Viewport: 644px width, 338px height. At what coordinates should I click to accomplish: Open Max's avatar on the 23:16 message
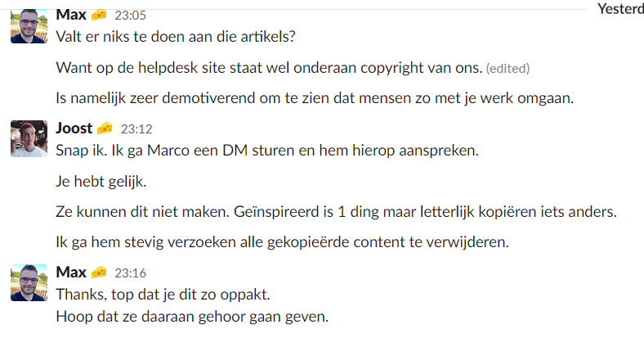pyautogui.click(x=28, y=282)
